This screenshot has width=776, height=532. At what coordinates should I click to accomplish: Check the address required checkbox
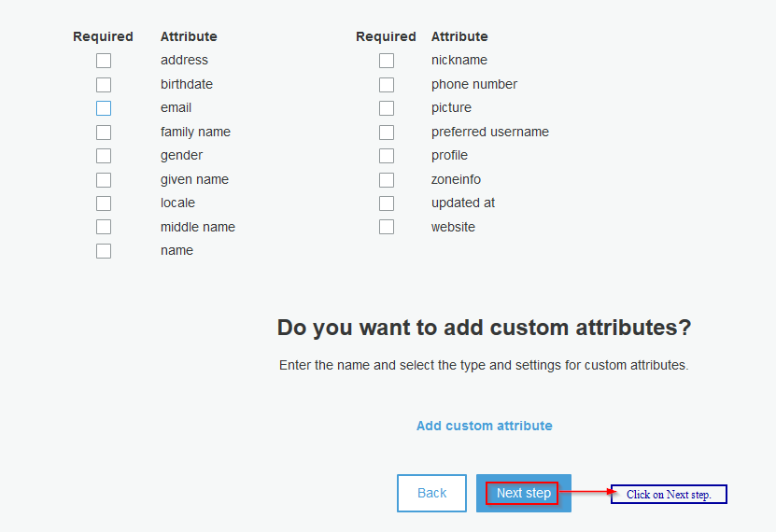104,61
